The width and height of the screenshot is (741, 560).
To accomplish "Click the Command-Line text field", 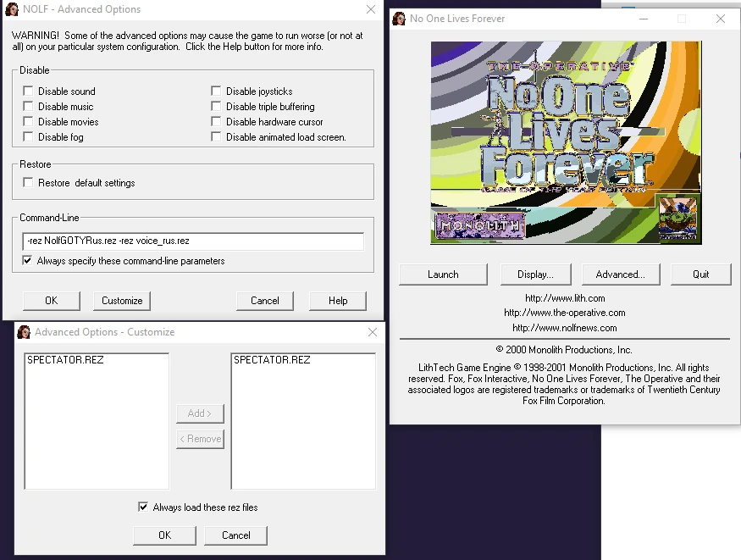I will pyautogui.click(x=193, y=241).
